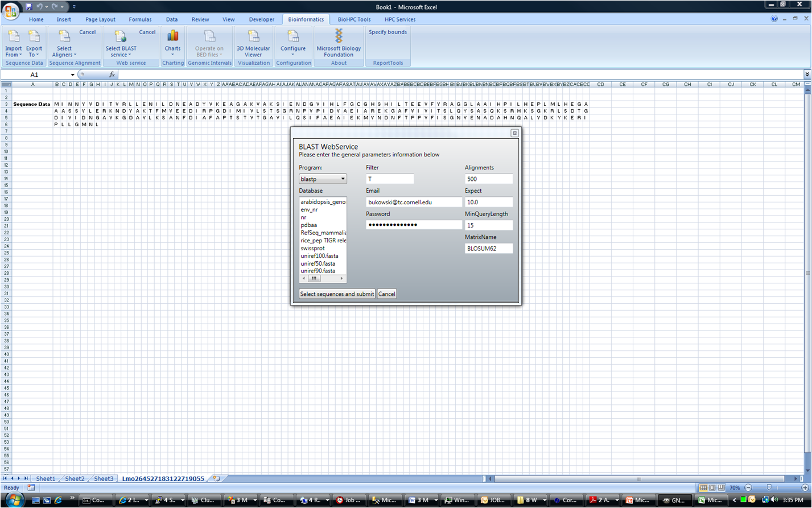The image size is (812, 508).
Task: Click the Redo arrow in Quick Access
Action: tap(55, 7)
